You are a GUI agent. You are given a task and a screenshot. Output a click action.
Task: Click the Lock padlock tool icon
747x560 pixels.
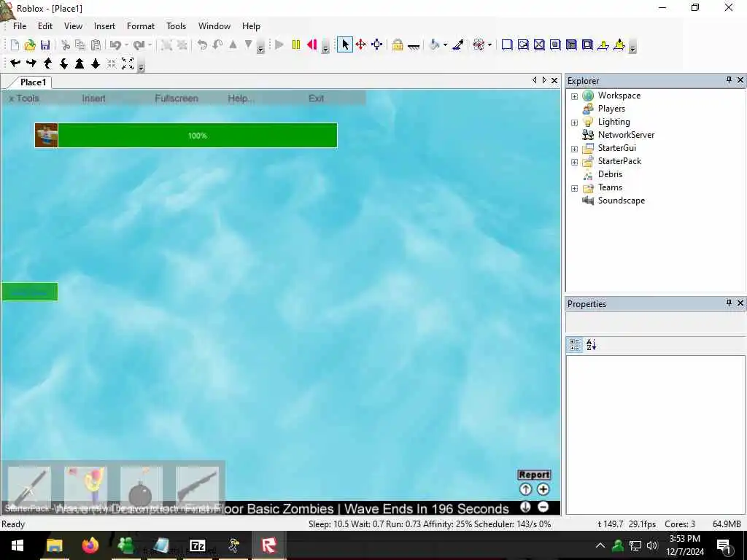tap(398, 44)
